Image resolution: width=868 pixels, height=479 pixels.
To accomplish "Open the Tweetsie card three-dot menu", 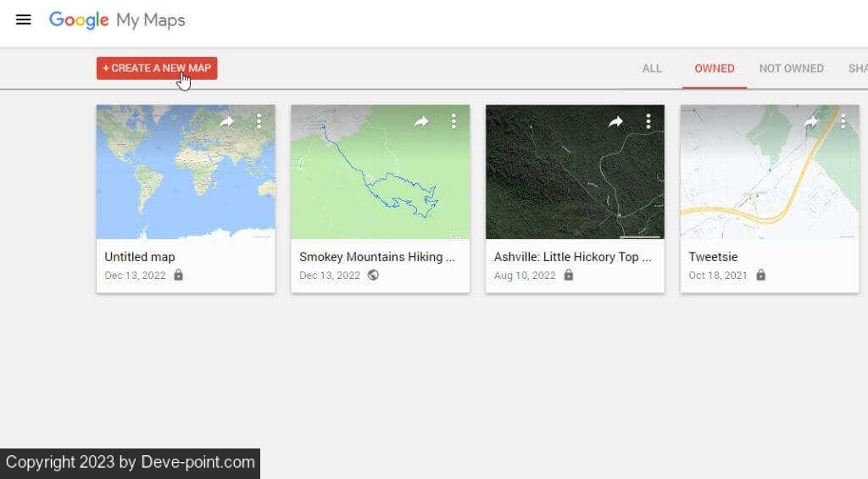I will [x=843, y=122].
